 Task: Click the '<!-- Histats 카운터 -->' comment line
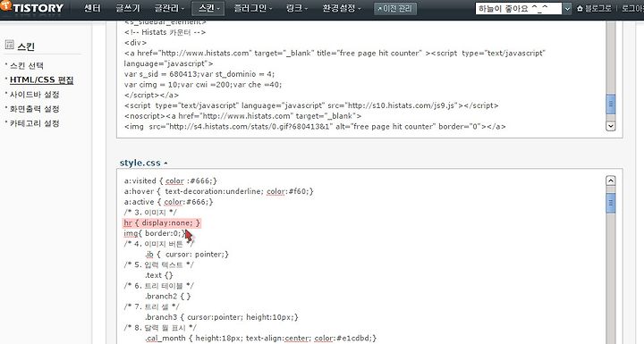(165, 32)
